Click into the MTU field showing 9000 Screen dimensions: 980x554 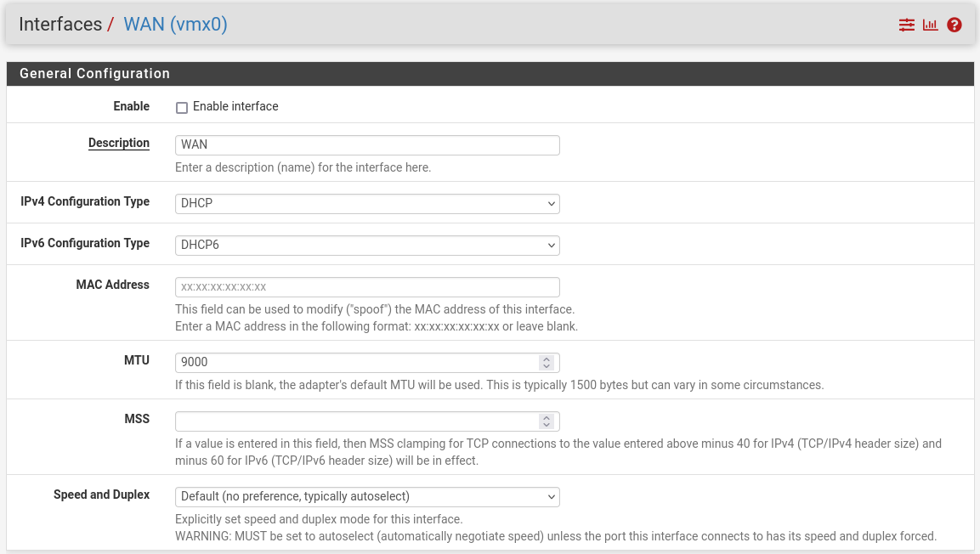(357, 363)
